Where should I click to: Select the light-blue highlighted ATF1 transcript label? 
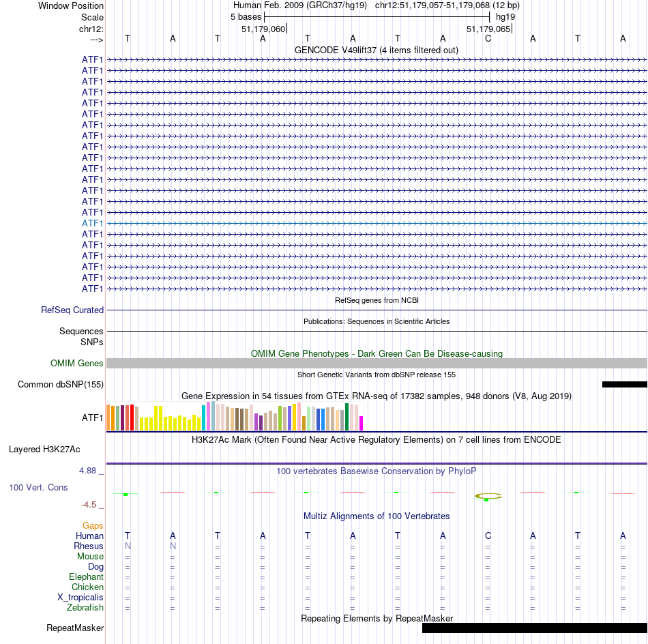(92, 223)
